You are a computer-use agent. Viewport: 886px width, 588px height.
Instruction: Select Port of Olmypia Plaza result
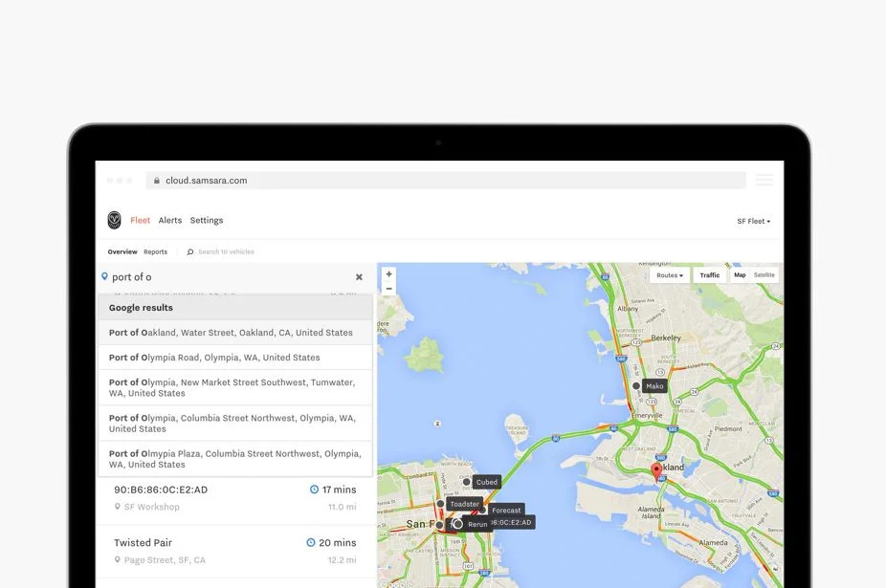pos(235,459)
